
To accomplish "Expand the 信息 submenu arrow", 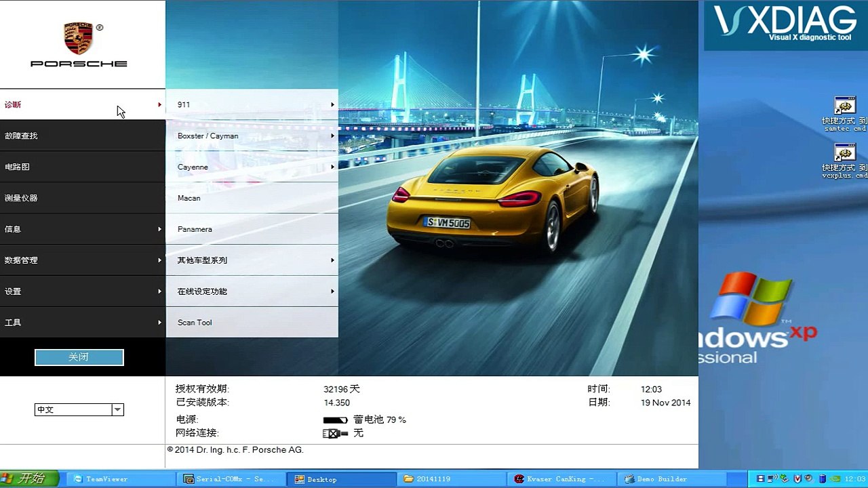I will (x=160, y=229).
